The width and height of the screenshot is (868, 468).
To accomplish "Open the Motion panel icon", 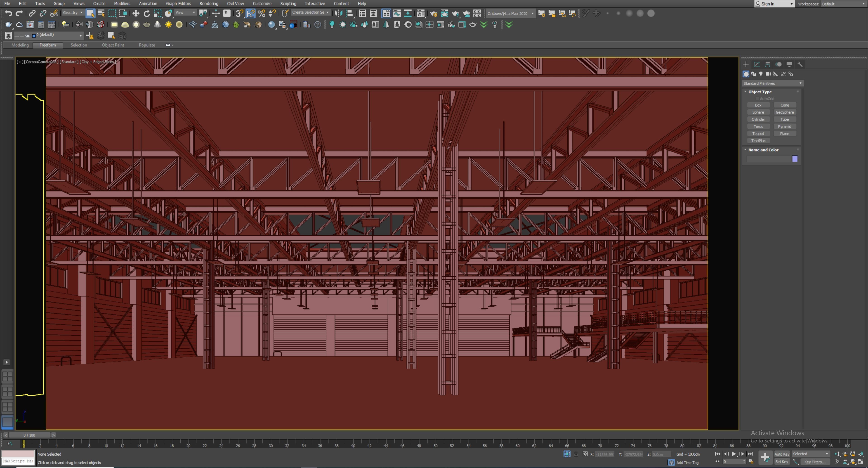I will point(778,64).
